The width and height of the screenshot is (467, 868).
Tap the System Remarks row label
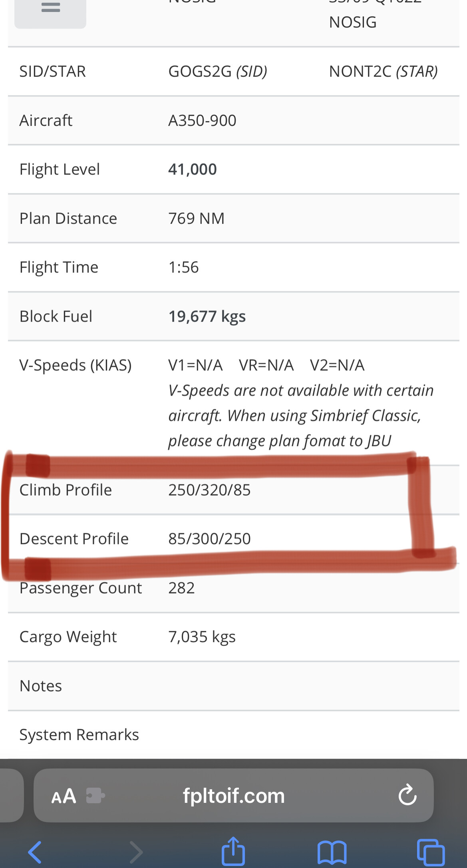pos(79,735)
